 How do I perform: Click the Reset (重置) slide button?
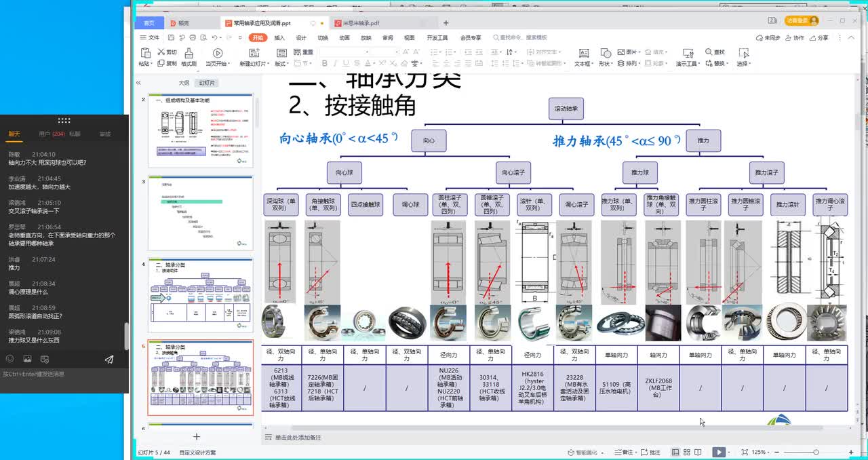click(304, 52)
